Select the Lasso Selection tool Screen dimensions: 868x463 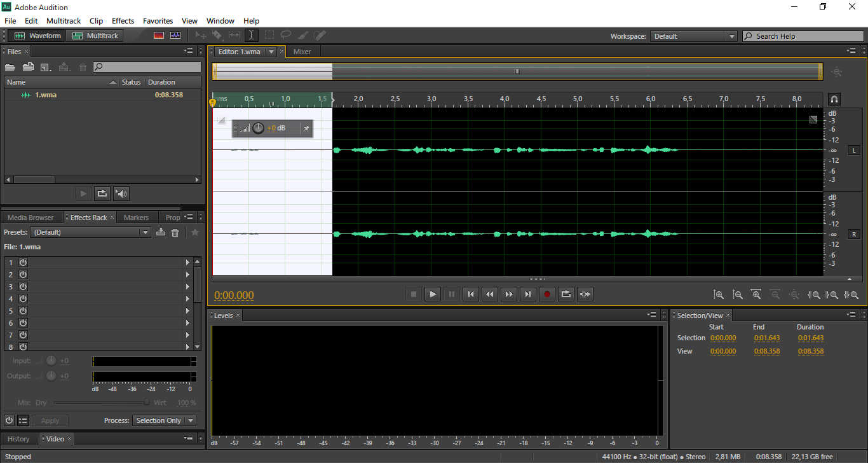(x=287, y=36)
